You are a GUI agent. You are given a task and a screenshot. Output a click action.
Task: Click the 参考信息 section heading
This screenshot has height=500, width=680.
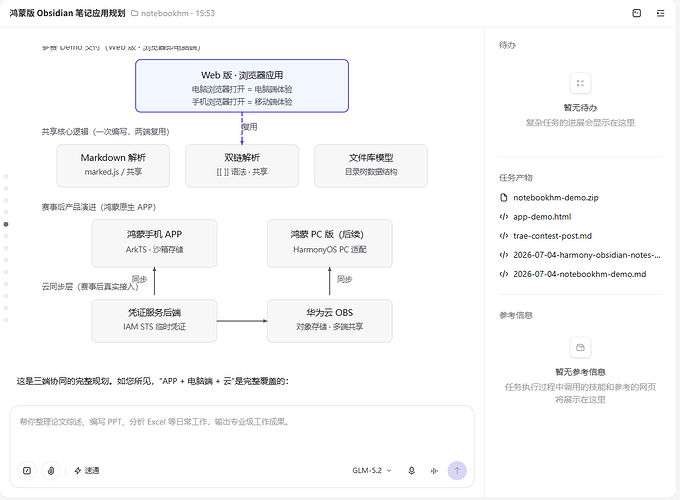516,315
